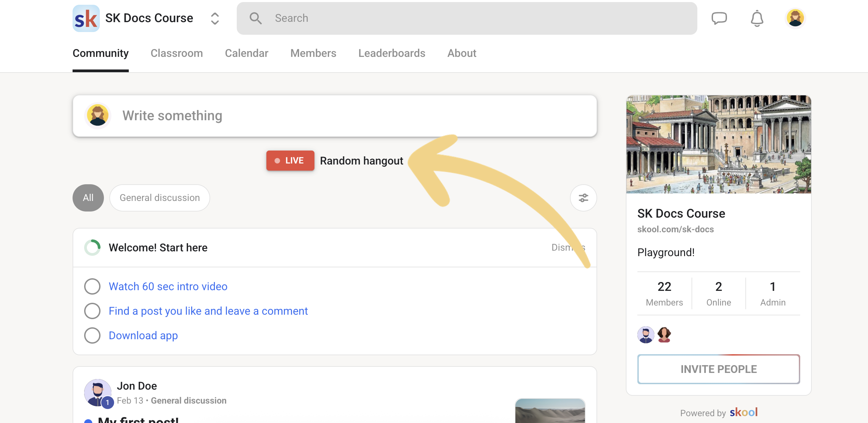Click the bearded member avatar
Image resolution: width=868 pixels, height=423 pixels.
pos(646,335)
